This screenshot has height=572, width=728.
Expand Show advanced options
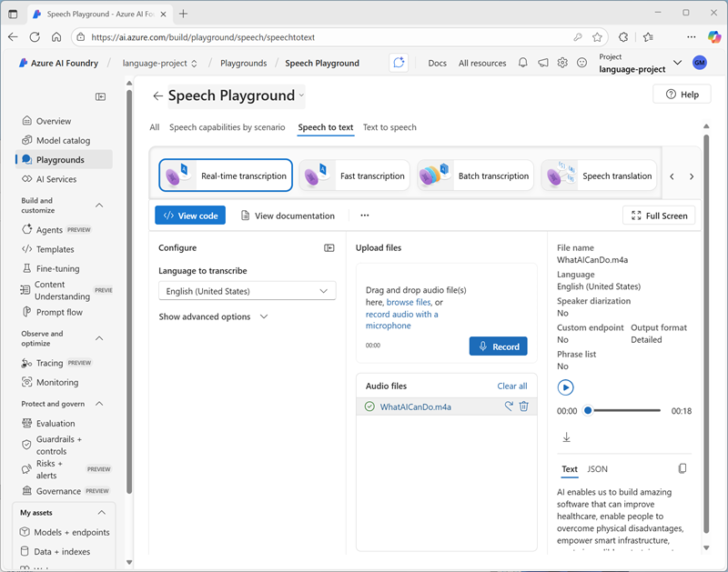click(x=214, y=316)
